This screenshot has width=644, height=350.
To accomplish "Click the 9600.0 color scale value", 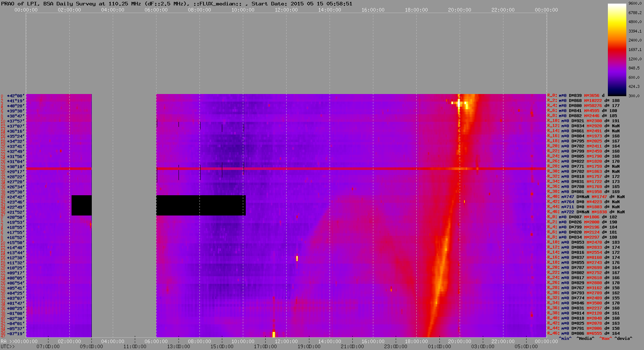I will coord(635,3).
